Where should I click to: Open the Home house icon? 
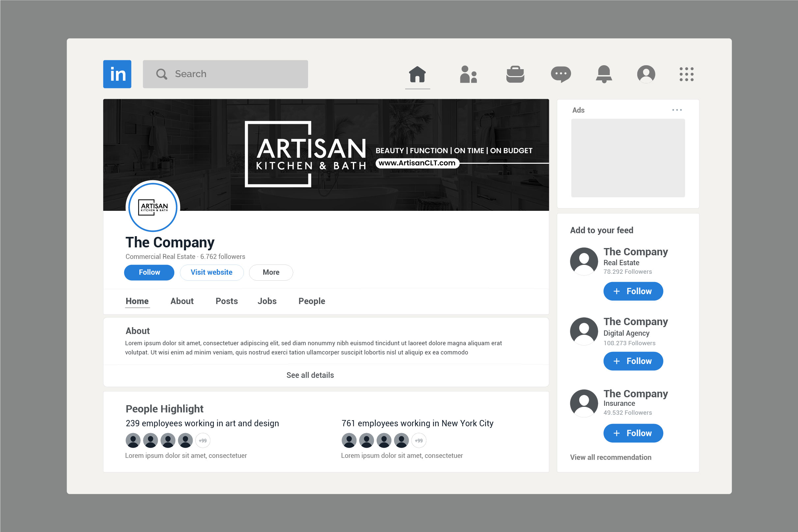[x=417, y=74]
